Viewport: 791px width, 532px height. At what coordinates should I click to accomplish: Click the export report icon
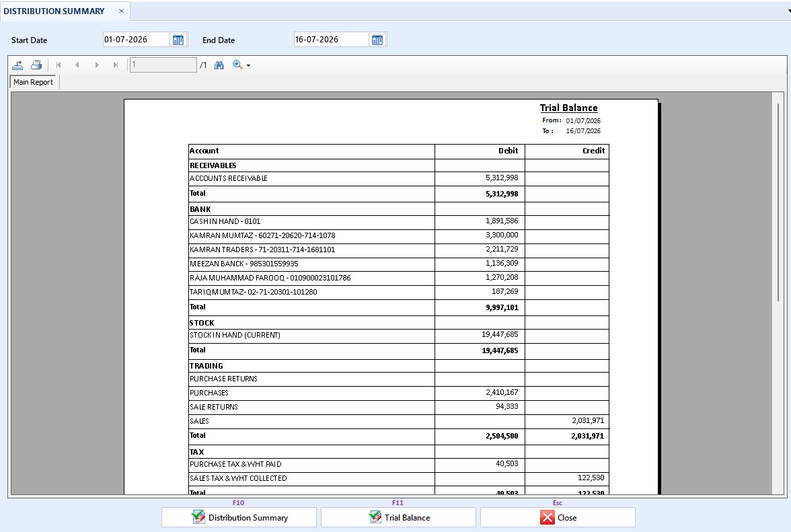click(x=17, y=65)
